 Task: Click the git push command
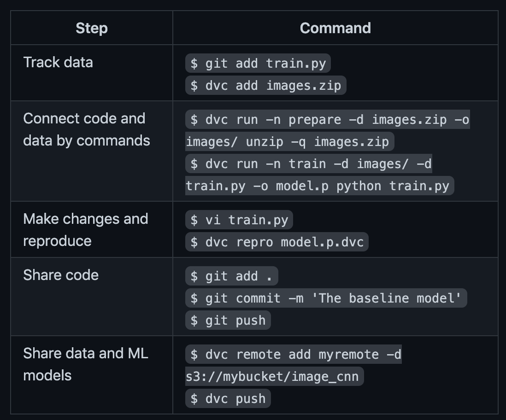228,321
